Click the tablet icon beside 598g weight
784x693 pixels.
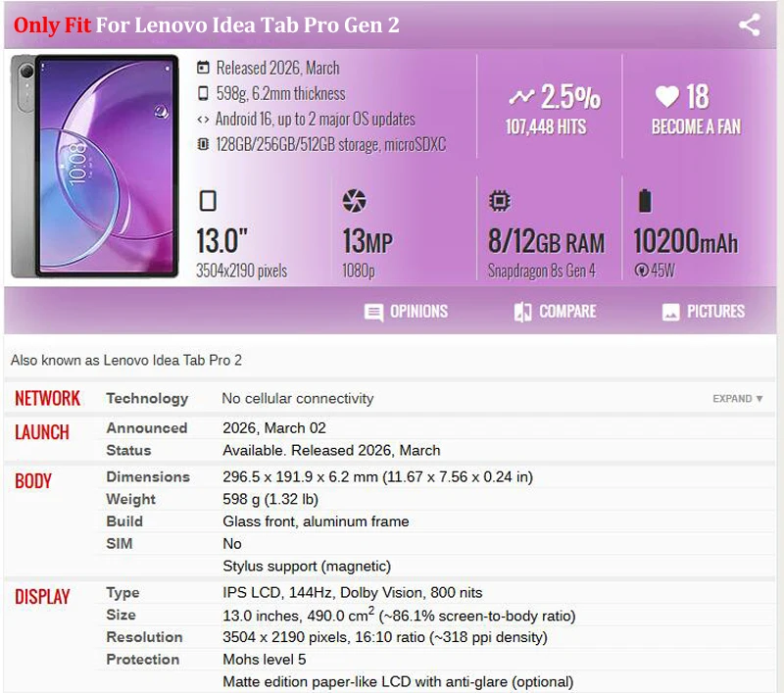(x=203, y=93)
